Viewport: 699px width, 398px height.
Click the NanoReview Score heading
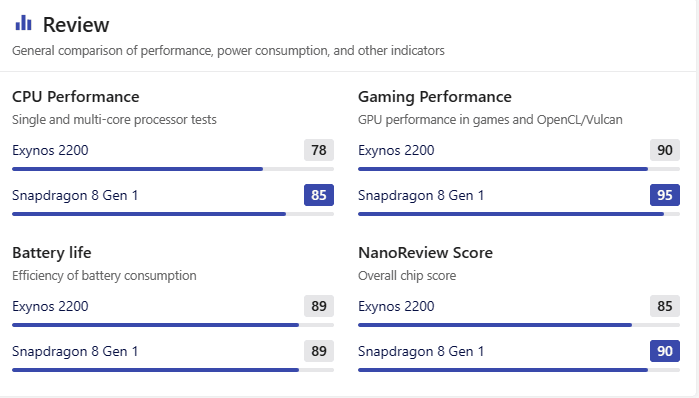pyautogui.click(x=425, y=253)
